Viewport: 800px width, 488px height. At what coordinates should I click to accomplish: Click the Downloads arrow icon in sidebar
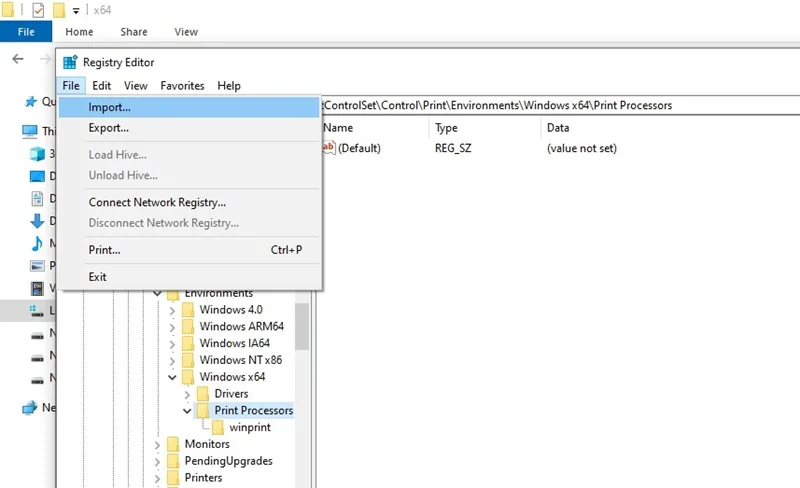click(37, 221)
